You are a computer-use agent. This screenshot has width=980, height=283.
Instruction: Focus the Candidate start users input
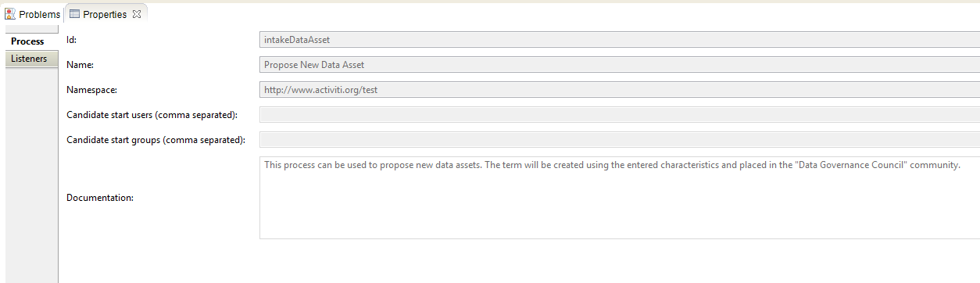(x=620, y=115)
